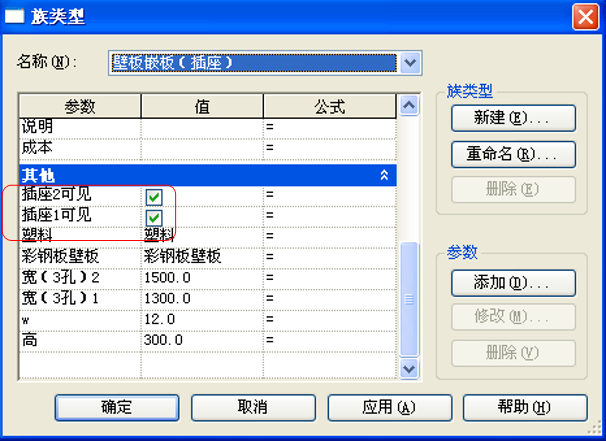Click formula cell of 高 row
Viewport: 606px width, 441px height.
[330, 340]
